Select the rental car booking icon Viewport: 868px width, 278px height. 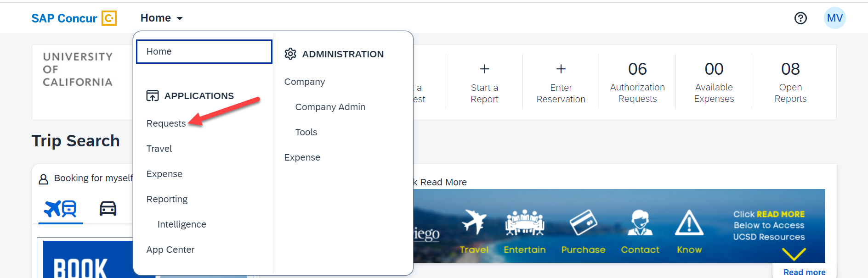click(108, 208)
